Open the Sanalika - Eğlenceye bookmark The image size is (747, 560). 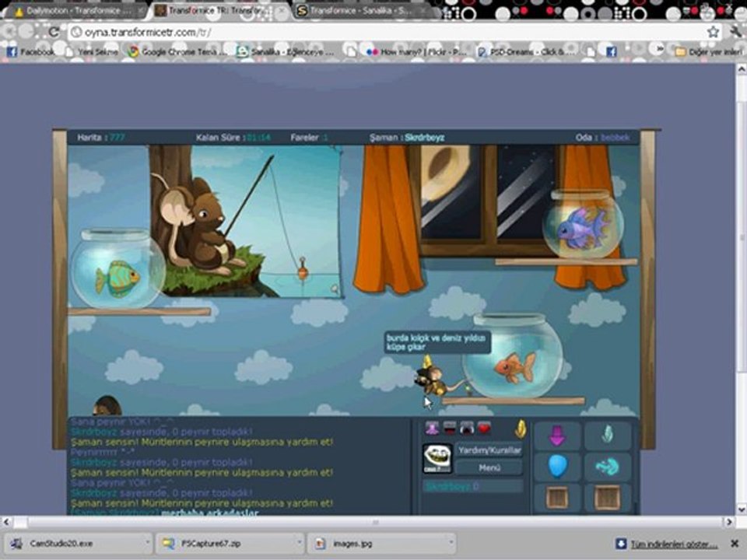point(286,51)
